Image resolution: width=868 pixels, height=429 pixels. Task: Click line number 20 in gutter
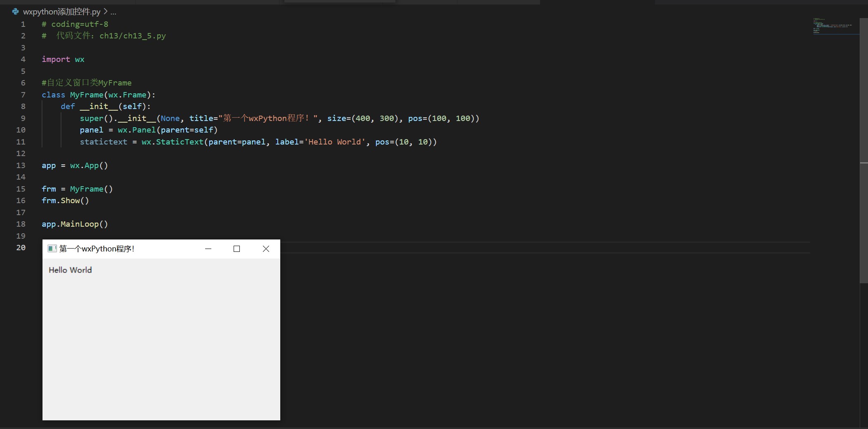pyautogui.click(x=21, y=247)
